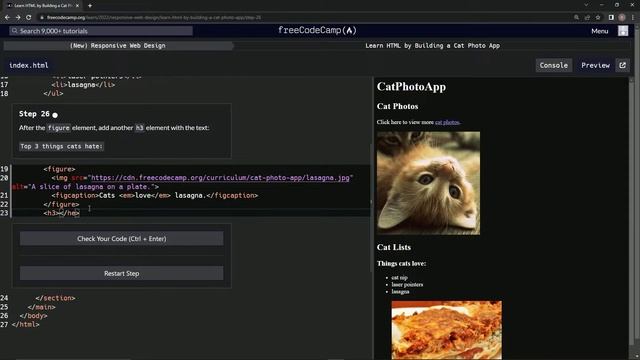Bookmark this page with the star icon
640x360 pixels.
pos(598,18)
